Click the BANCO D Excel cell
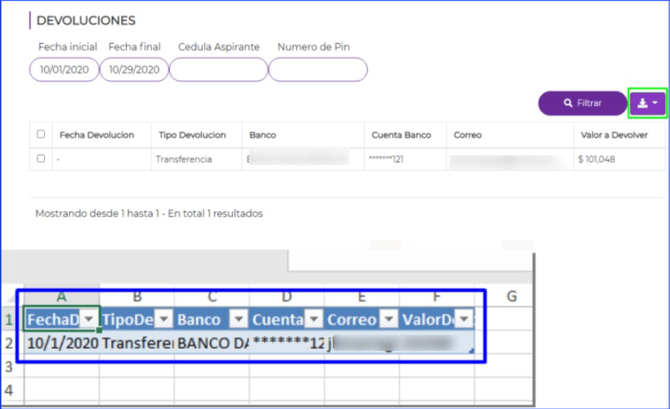This screenshot has height=409, width=670. point(212,343)
